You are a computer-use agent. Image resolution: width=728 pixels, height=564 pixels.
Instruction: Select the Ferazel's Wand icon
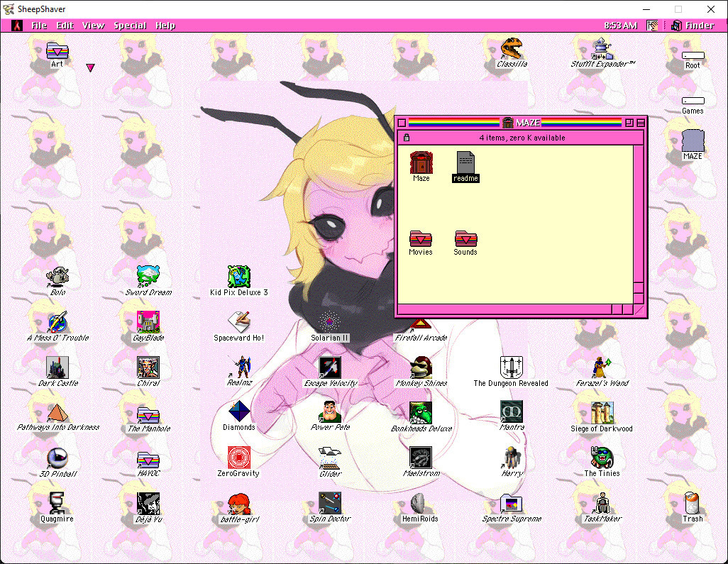pos(602,367)
